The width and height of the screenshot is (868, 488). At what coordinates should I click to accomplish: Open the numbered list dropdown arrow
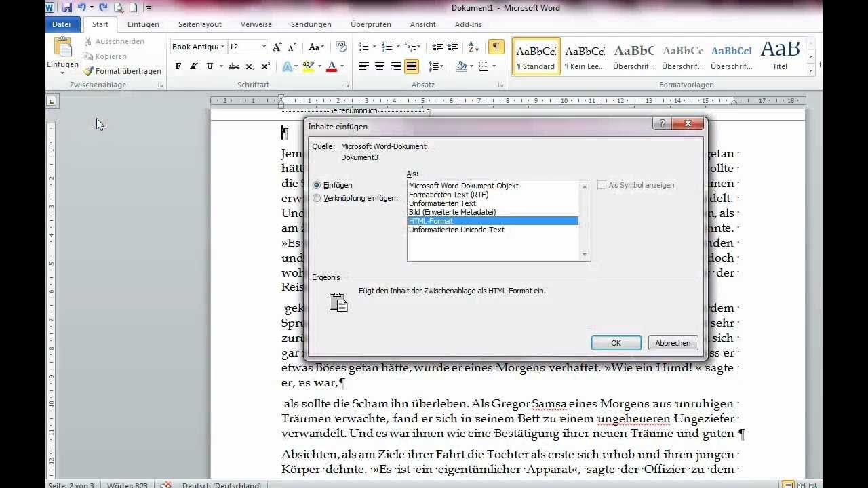click(x=397, y=47)
